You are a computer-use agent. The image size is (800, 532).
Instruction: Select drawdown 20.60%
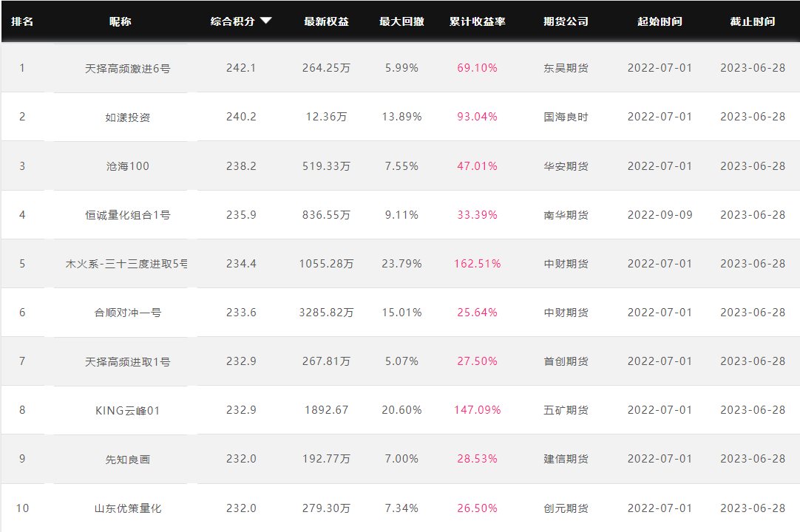tap(401, 410)
